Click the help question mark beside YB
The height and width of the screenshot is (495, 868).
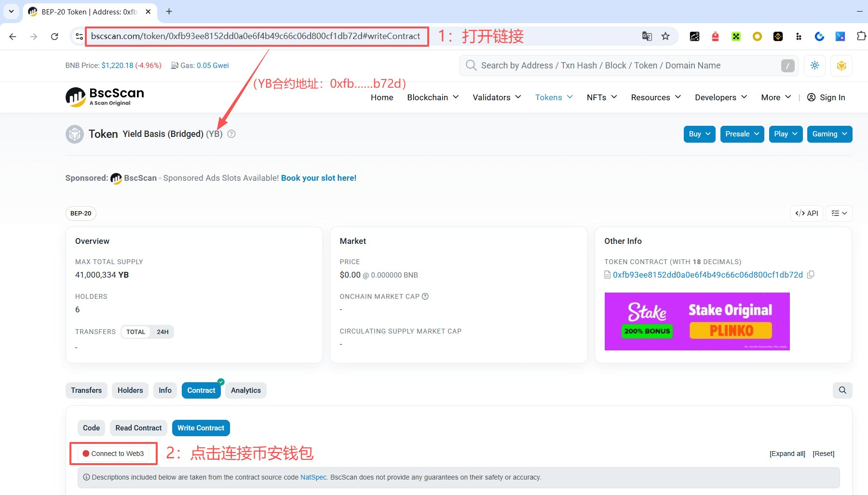[x=231, y=134]
